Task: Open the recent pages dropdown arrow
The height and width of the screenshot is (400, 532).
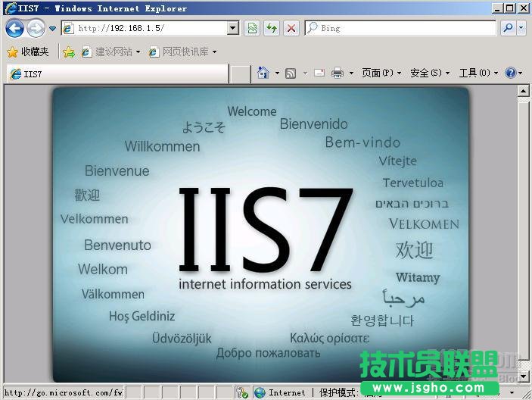Action: [x=52, y=29]
